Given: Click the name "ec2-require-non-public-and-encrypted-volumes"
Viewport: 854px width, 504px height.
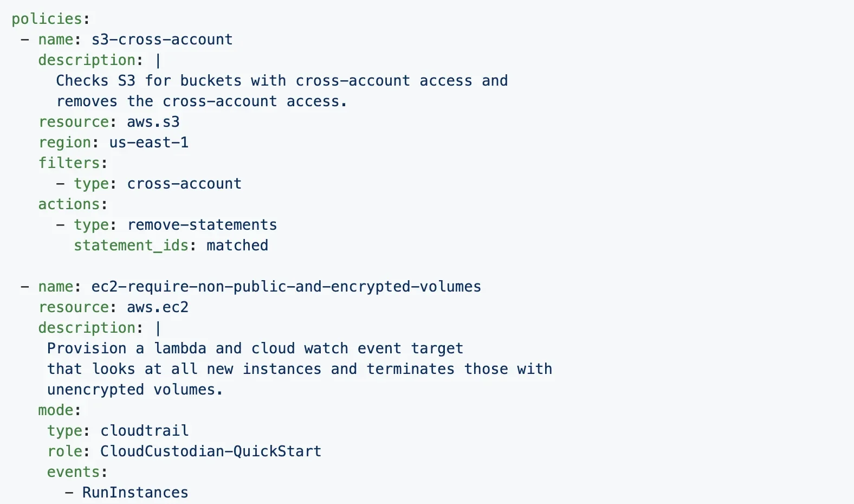Looking at the screenshot, I should [x=286, y=287].
